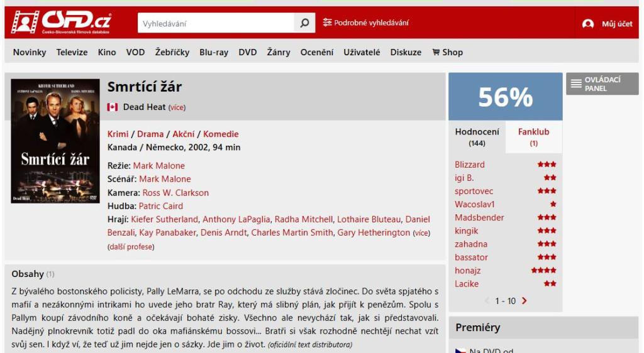Open the Komedie genre link

point(221,134)
